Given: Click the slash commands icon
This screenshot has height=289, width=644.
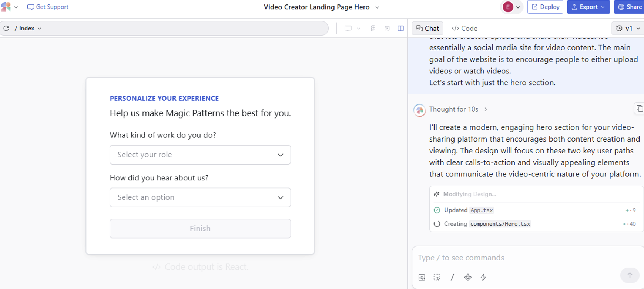Looking at the screenshot, I should pos(452,278).
